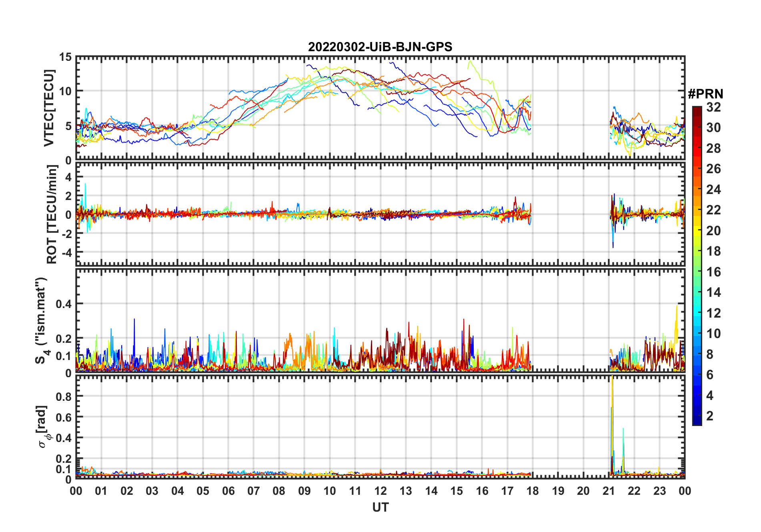Click the plot title 20220302-UiB-BJN-GPS
Viewport: 761px width, 532px height.
coord(380,47)
